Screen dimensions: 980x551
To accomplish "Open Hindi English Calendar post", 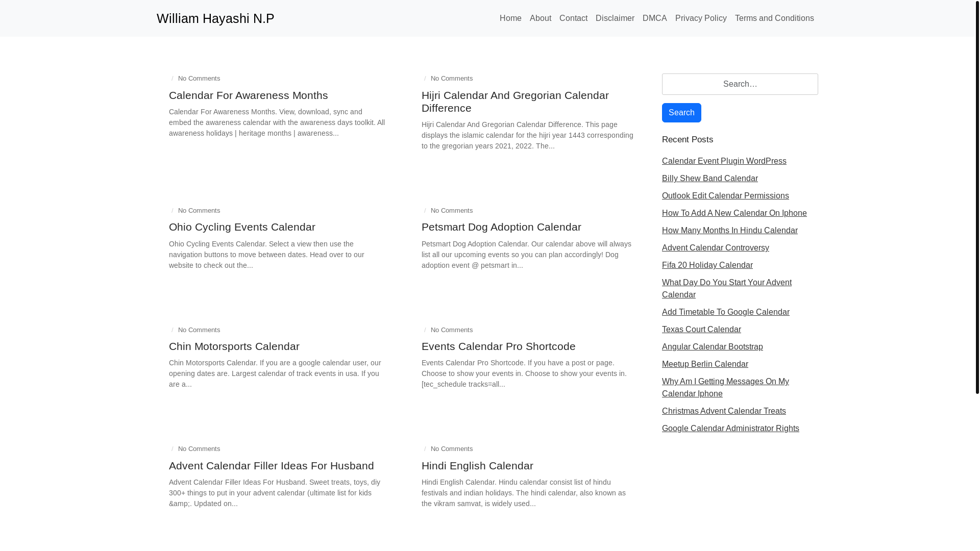I will (x=477, y=466).
